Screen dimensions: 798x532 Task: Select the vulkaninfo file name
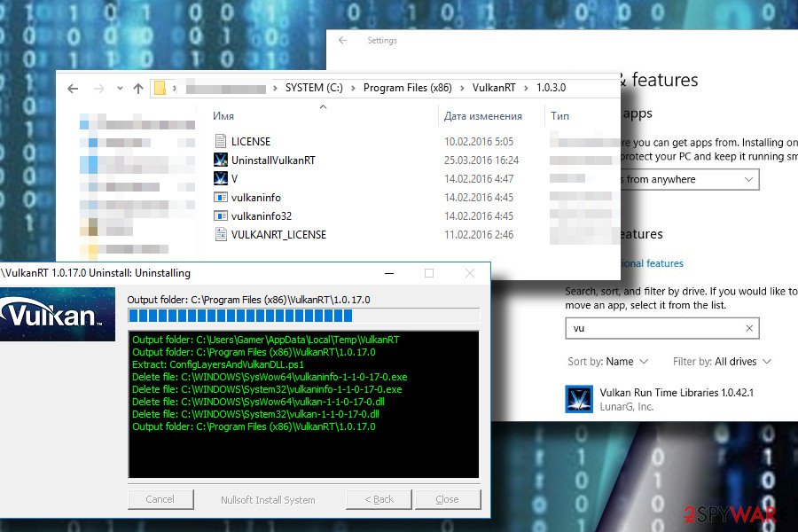[x=256, y=198]
